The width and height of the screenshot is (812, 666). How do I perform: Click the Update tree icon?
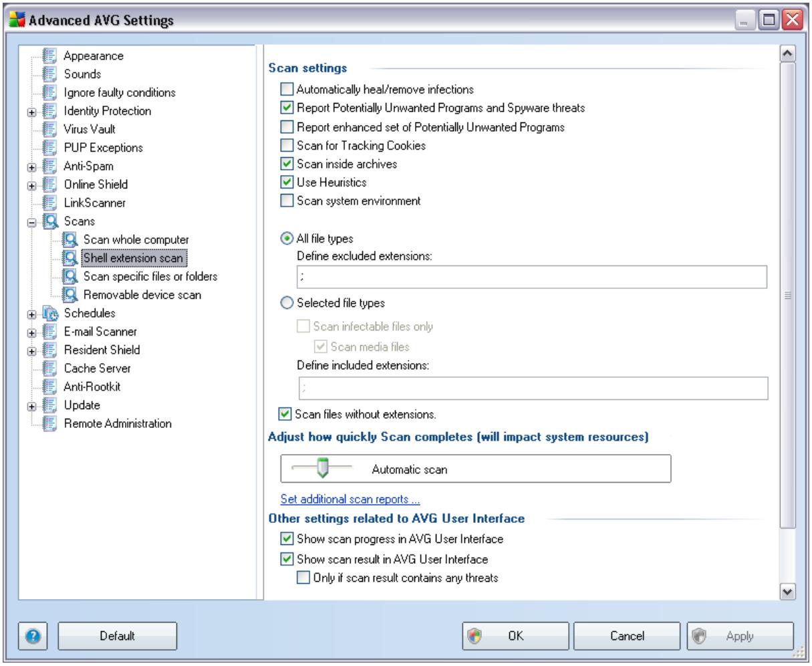(x=50, y=405)
